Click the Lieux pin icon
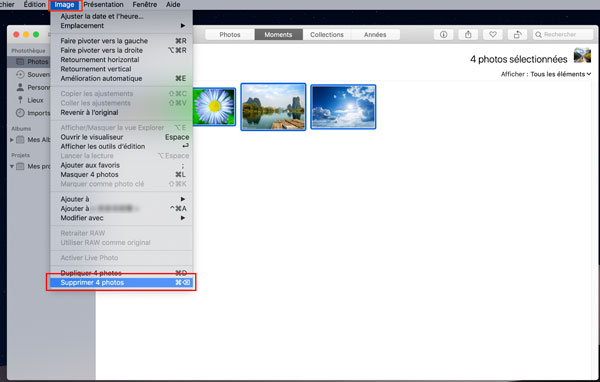This screenshot has height=382, width=600. click(20, 100)
